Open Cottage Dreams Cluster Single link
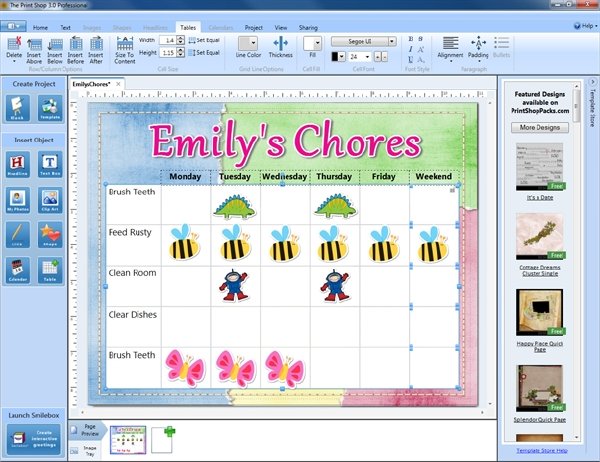This screenshot has width=600, height=462. (540, 270)
